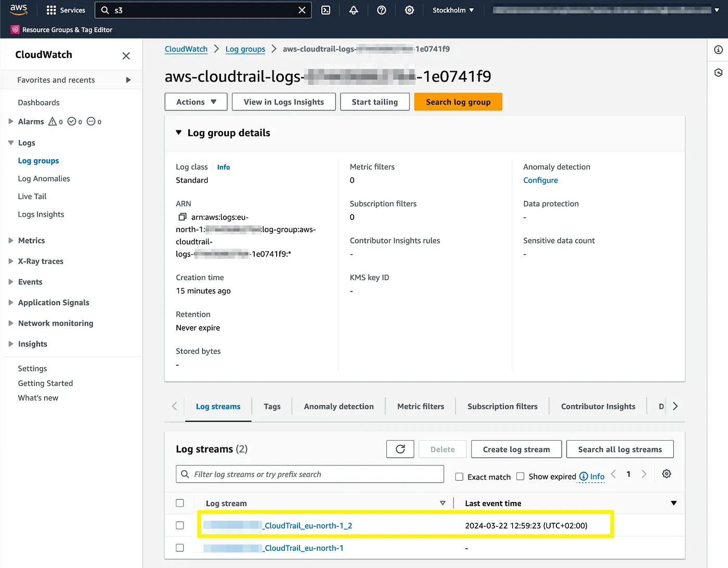The height and width of the screenshot is (568, 728).
Task: Refresh the log streams list
Action: (x=400, y=449)
